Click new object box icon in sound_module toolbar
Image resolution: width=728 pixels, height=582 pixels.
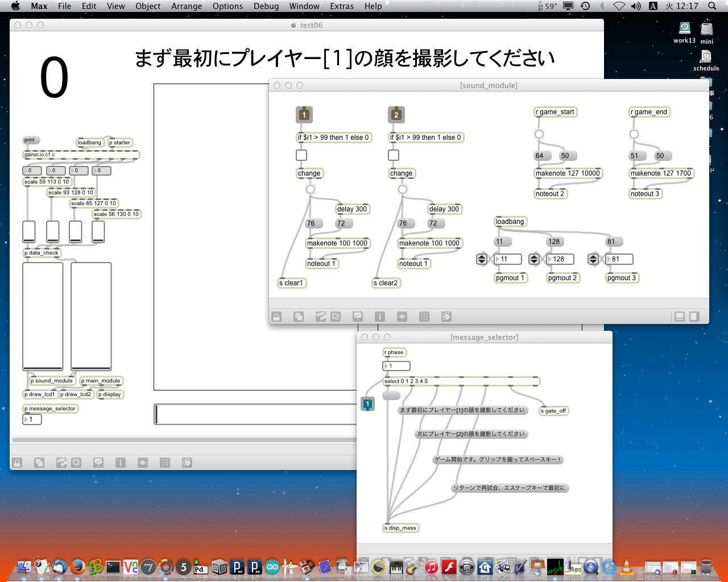[x=299, y=317]
